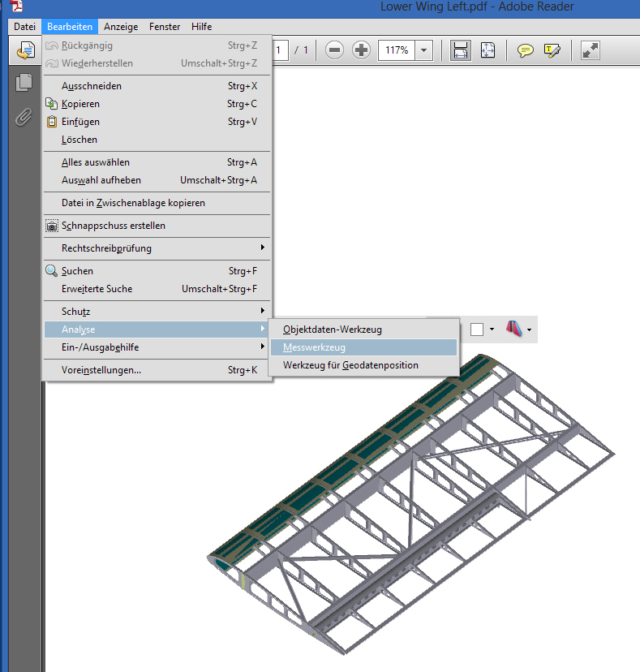
Task: Choose Alles auswählen
Action: (157, 162)
